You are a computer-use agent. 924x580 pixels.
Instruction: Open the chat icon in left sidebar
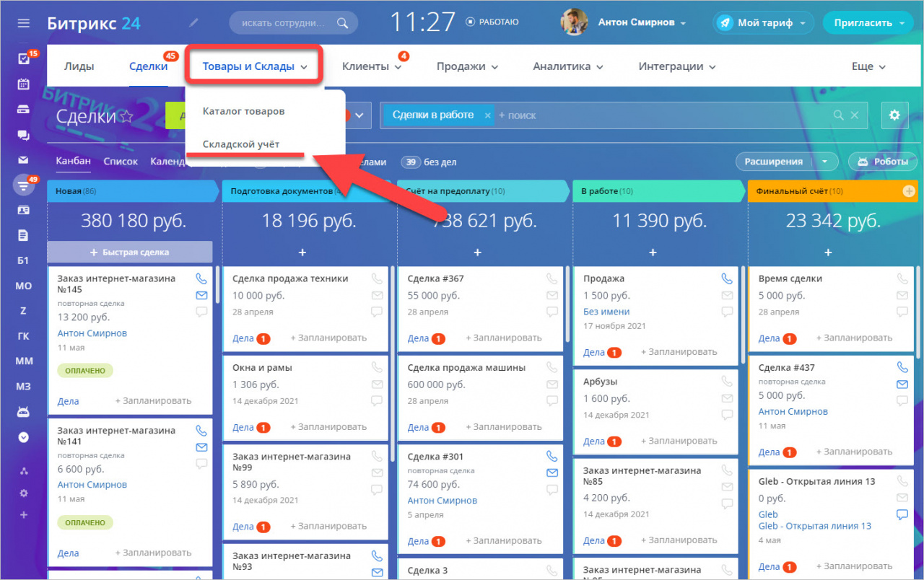[24, 135]
